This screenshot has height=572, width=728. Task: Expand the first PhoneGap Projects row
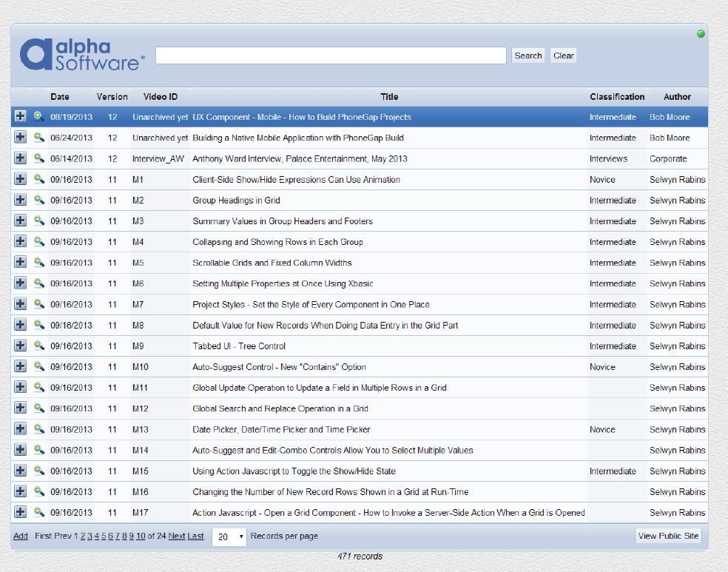[x=20, y=117]
